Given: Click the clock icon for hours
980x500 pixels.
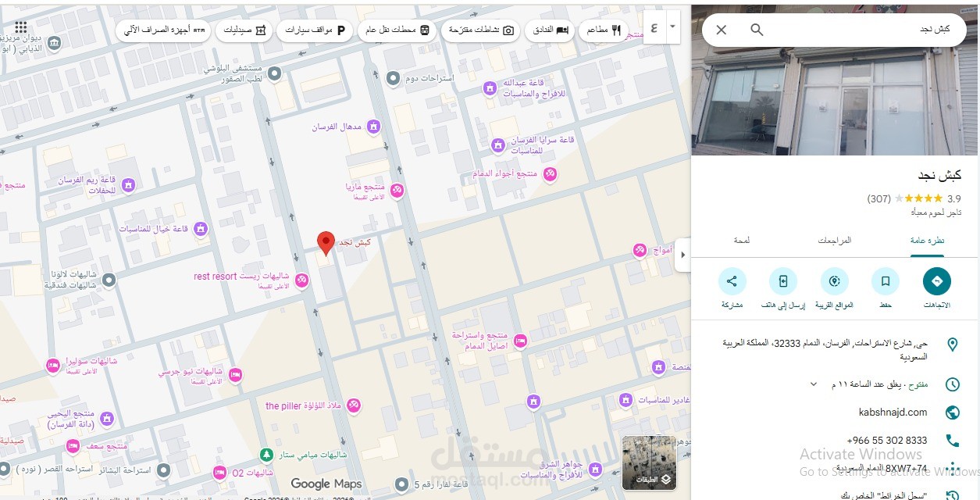Looking at the screenshot, I should coord(953,384).
